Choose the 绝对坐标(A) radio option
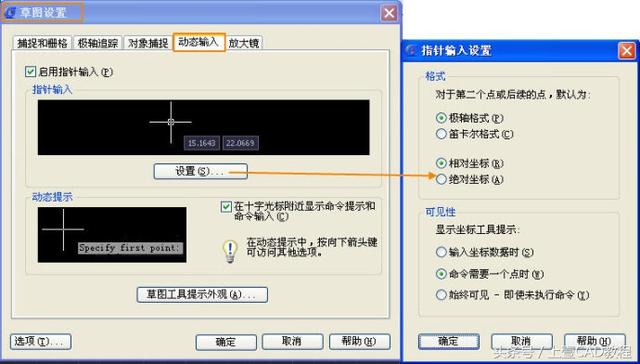The image size is (640, 364). pyautogui.click(x=469, y=179)
